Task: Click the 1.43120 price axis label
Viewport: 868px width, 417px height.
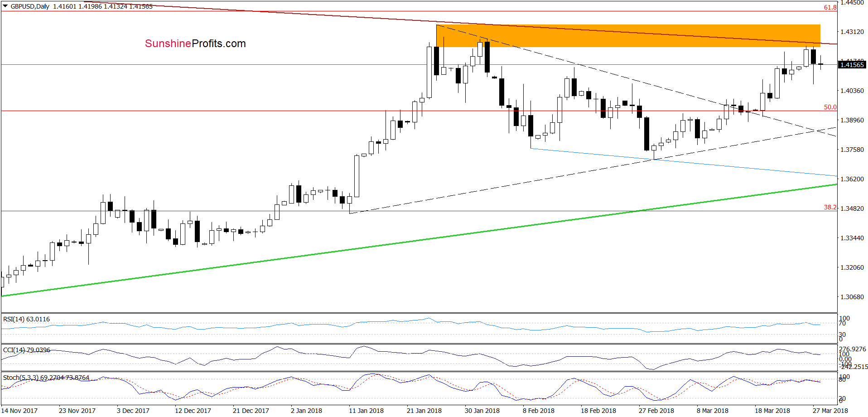Action: [852, 32]
